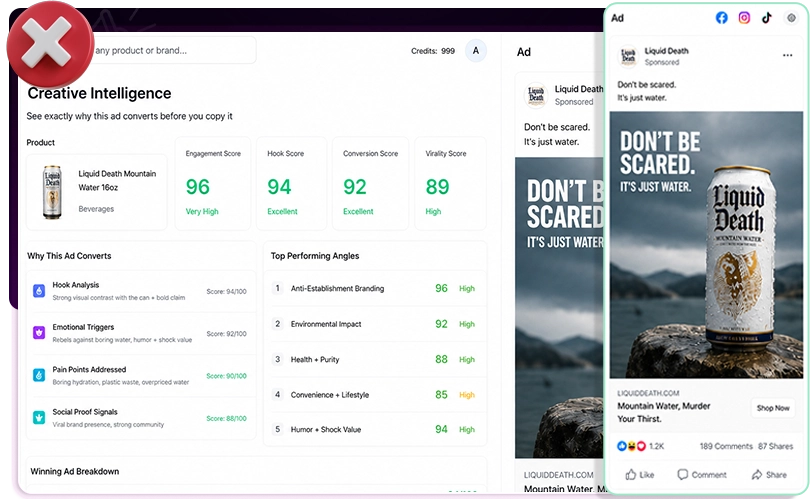
Task: Click the Score: 90/100 value
Action: pos(227,376)
